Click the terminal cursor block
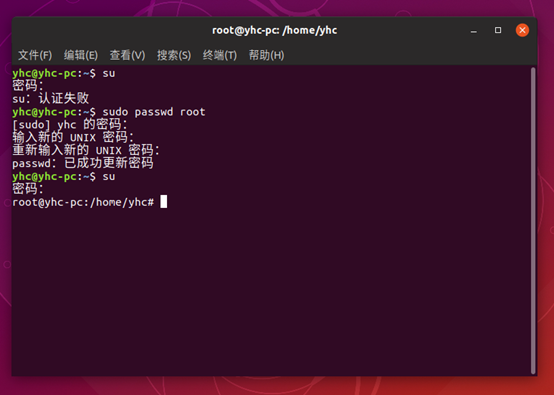This screenshot has width=554, height=395. coord(164,202)
